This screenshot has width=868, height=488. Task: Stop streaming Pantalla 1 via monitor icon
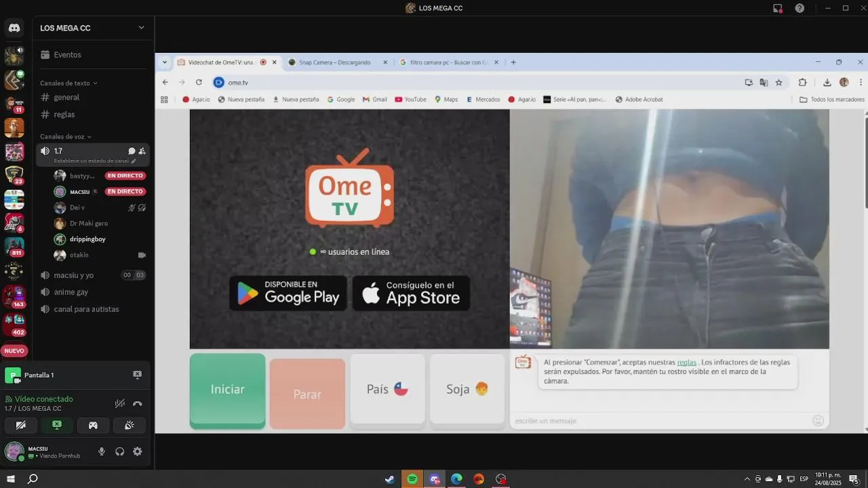(x=137, y=375)
